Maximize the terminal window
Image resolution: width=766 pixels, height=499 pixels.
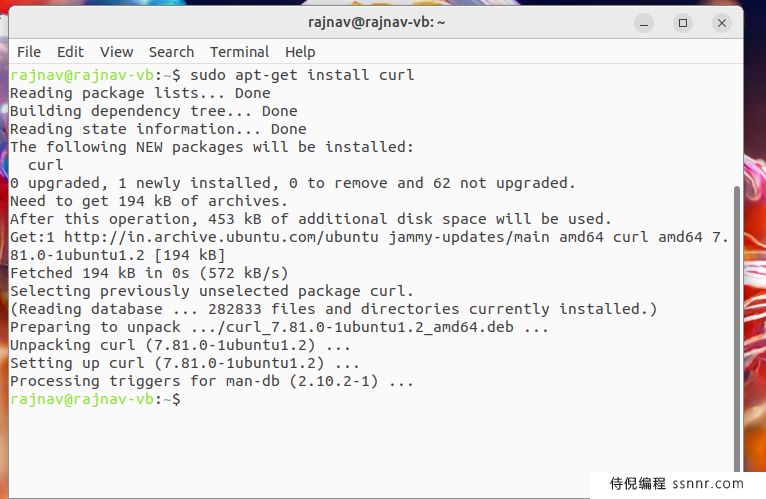point(683,23)
